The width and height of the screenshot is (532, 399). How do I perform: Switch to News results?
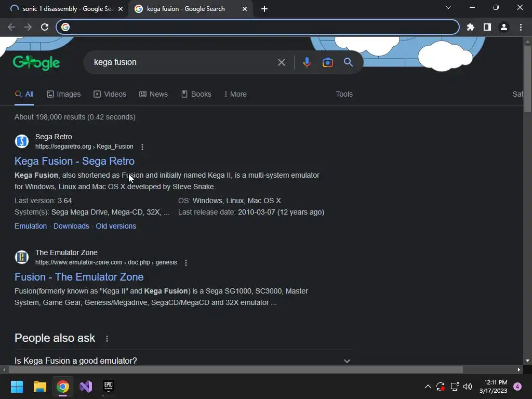pyautogui.click(x=153, y=95)
